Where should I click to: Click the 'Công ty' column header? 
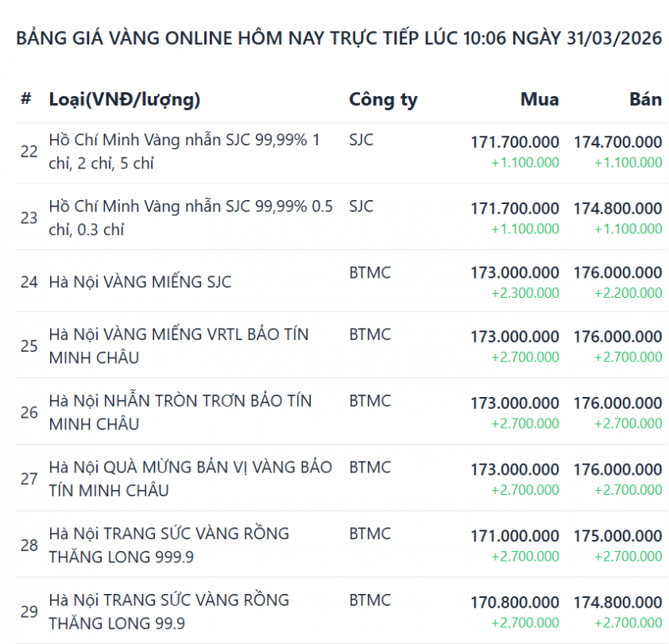(383, 99)
